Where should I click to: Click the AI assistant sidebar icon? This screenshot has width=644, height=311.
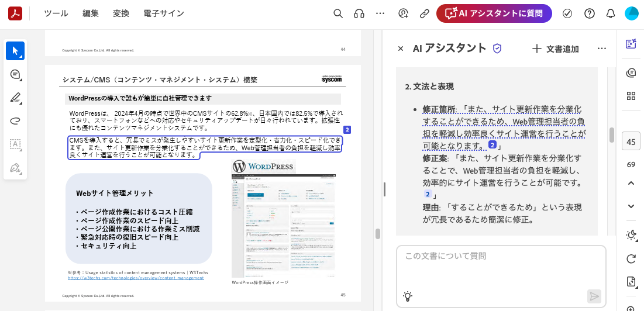tap(631, 44)
